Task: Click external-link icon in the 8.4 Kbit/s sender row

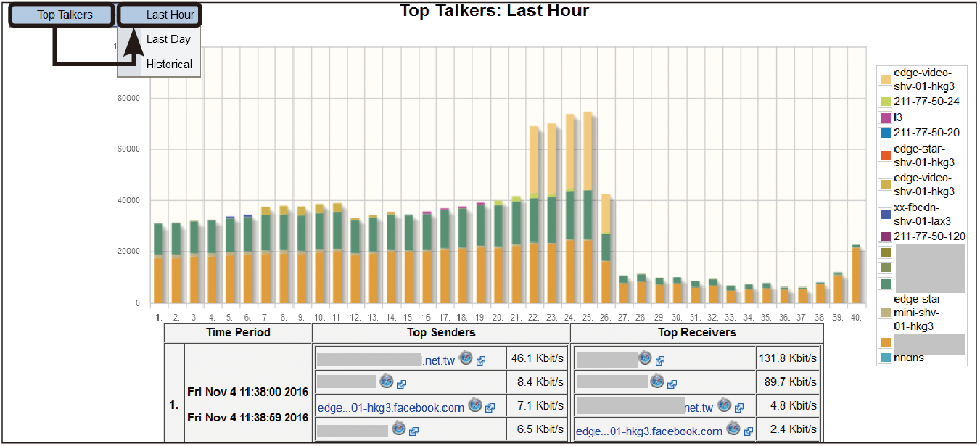Action: (401, 384)
